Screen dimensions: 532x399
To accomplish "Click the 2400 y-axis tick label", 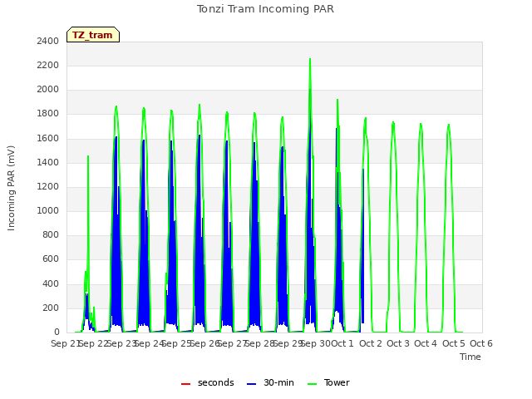I will 48,41.
